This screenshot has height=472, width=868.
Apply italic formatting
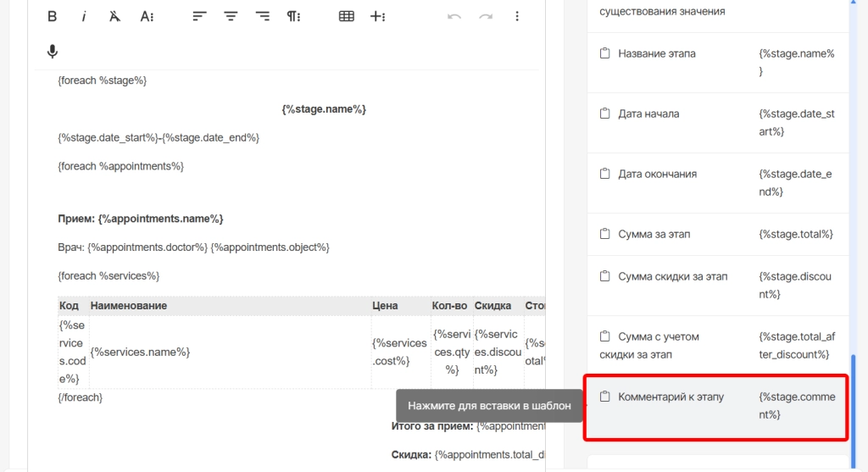(x=84, y=16)
